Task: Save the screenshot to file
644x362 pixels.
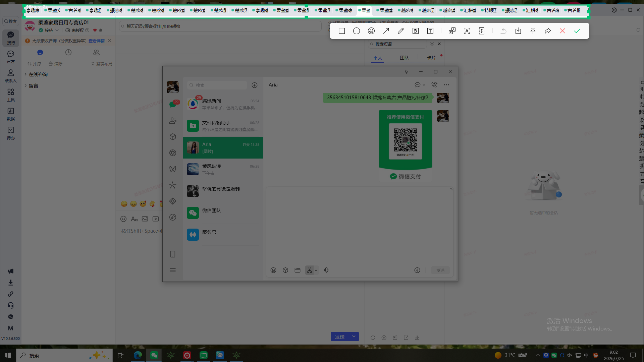Action: pos(518,31)
